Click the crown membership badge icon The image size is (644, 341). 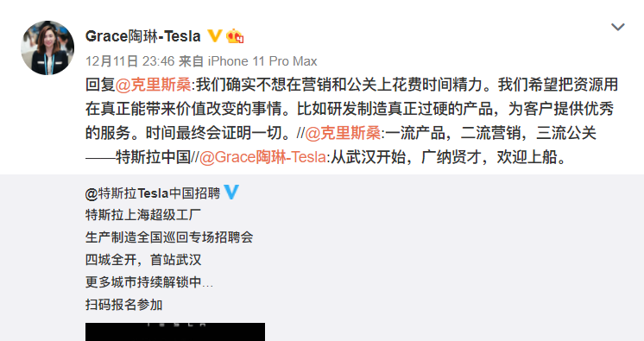[x=235, y=36]
